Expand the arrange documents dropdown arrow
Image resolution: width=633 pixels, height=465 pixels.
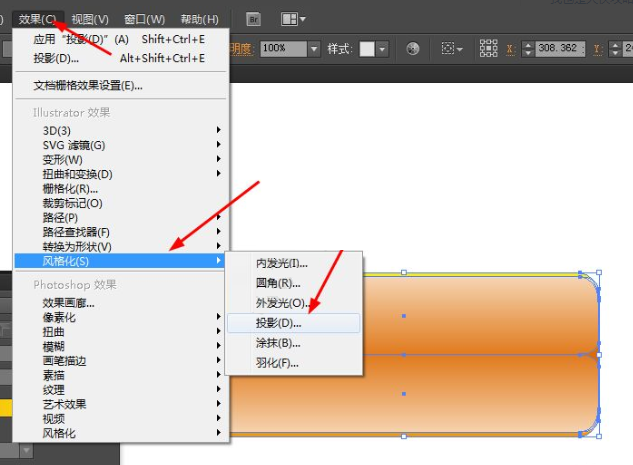tap(303, 19)
